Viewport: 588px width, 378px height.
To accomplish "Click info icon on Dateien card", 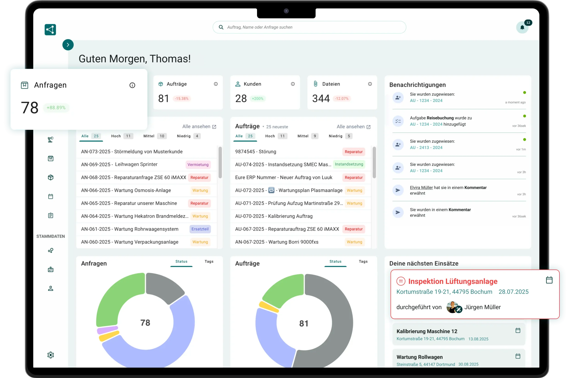I will pos(370,84).
